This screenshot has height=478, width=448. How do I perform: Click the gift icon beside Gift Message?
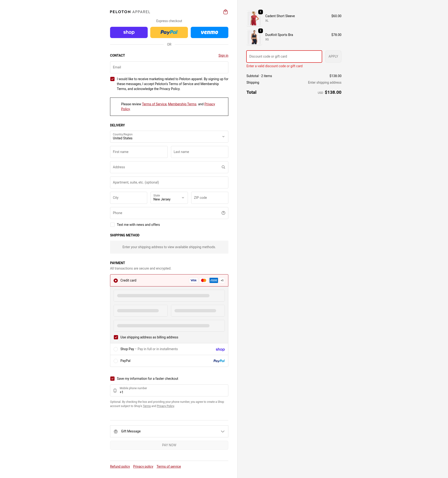pyautogui.click(x=115, y=431)
